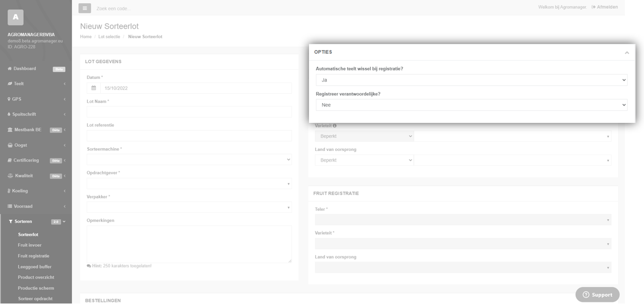Image resolution: width=644 pixels, height=304 pixels.
Task: Click the Datum field showing 15/10/2022
Action: click(196, 88)
